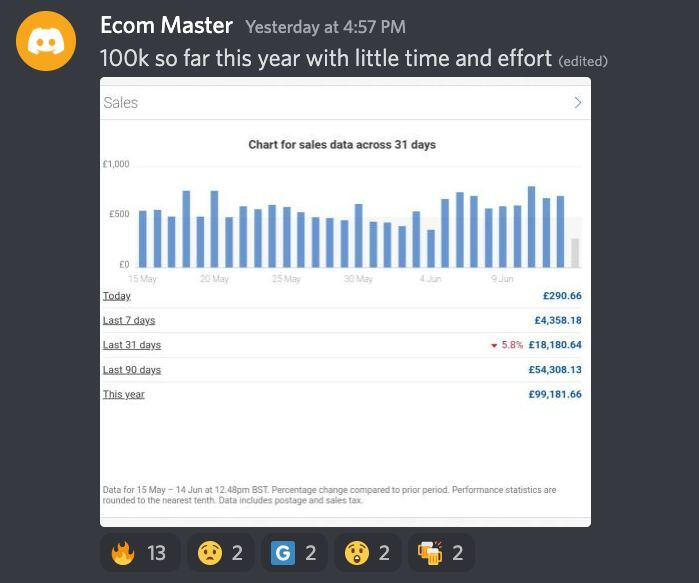Toggle the worried face reaction
Screen dimensions: 699x583
221,552
